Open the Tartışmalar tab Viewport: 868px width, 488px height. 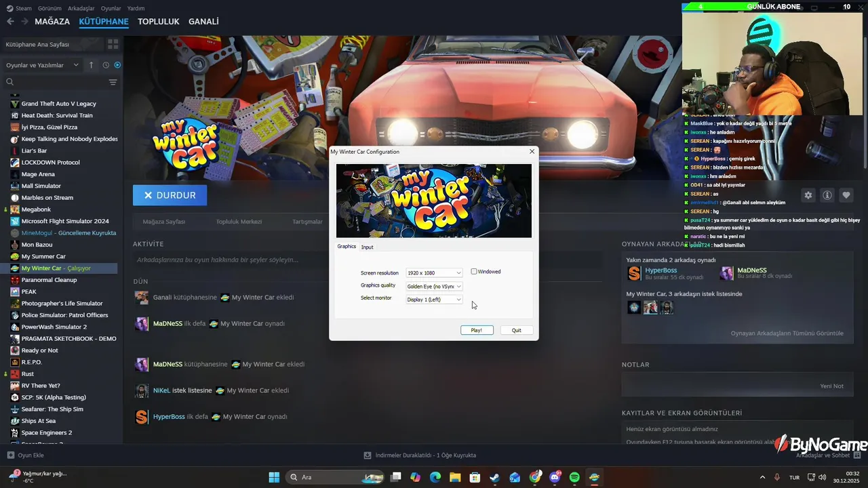coord(307,222)
